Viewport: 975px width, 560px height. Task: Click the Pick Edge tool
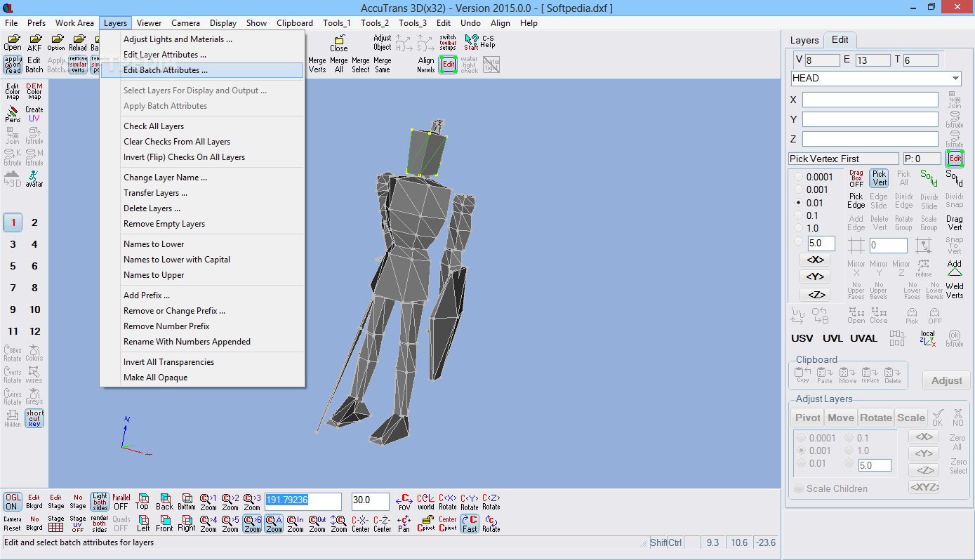[x=856, y=201]
